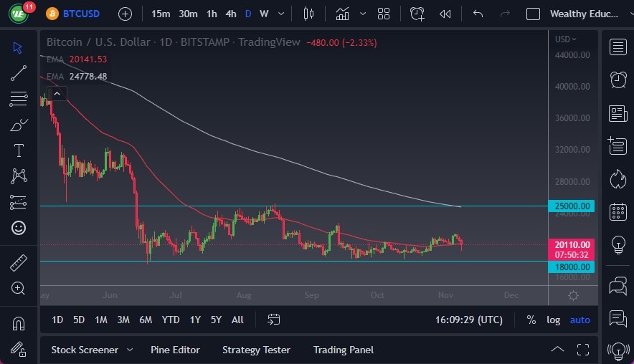Viewport: 634px width, 364px height.
Task: Expand the time interval dropdown chevron
Action: click(280, 14)
